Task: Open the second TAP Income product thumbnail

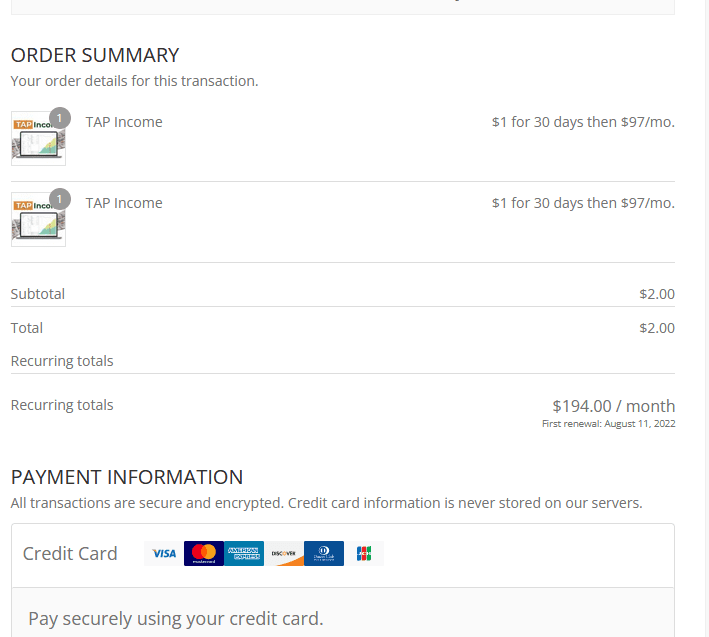Action: point(37,221)
